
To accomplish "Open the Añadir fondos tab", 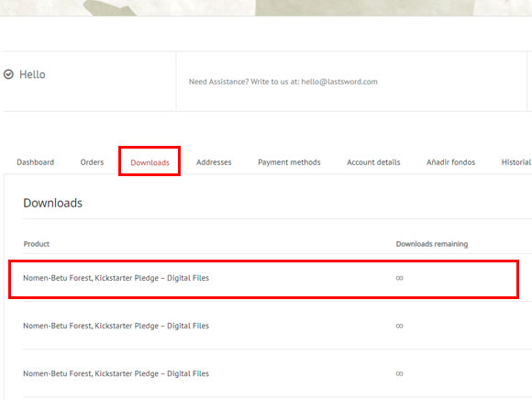I will [x=450, y=162].
